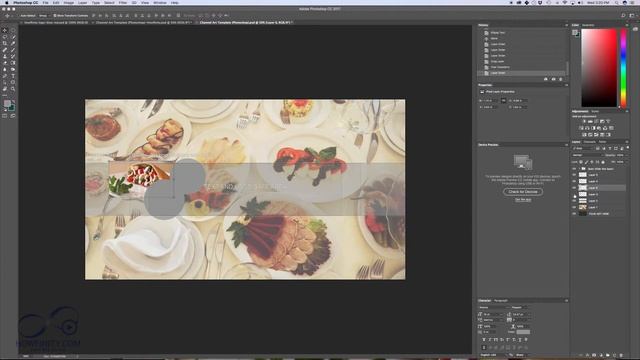Click the Check for Devices button

tap(523, 191)
